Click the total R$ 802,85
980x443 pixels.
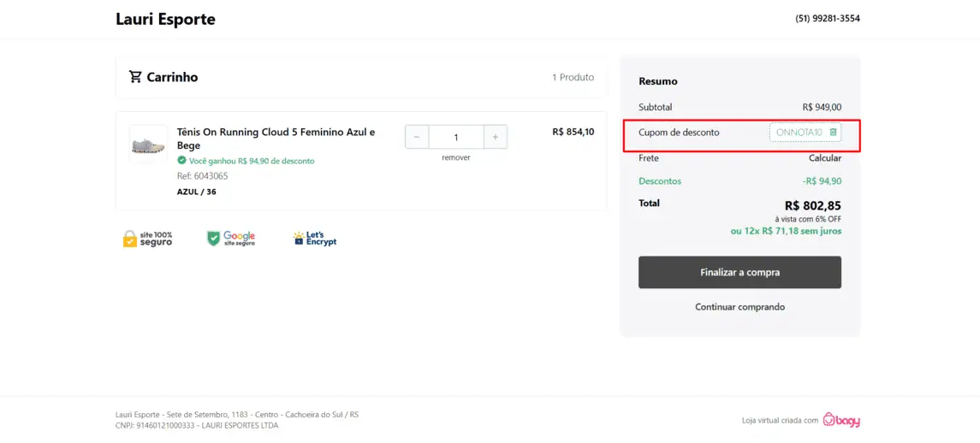tap(813, 205)
